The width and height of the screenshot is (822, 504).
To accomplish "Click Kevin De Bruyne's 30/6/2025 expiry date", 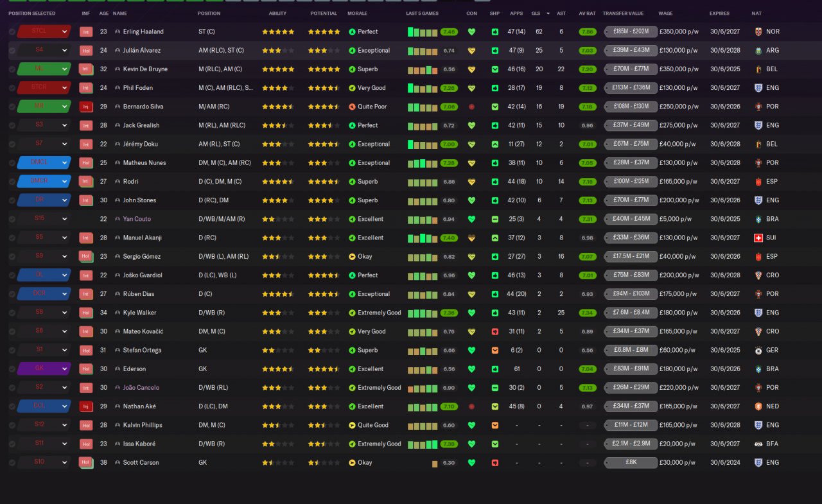I will pos(724,69).
